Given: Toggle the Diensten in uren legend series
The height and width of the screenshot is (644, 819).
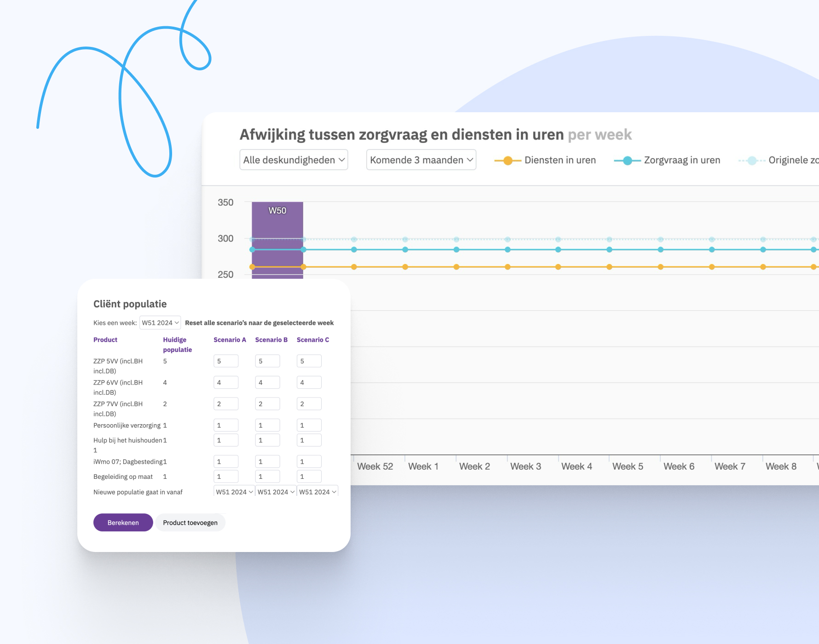Looking at the screenshot, I should click(545, 160).
